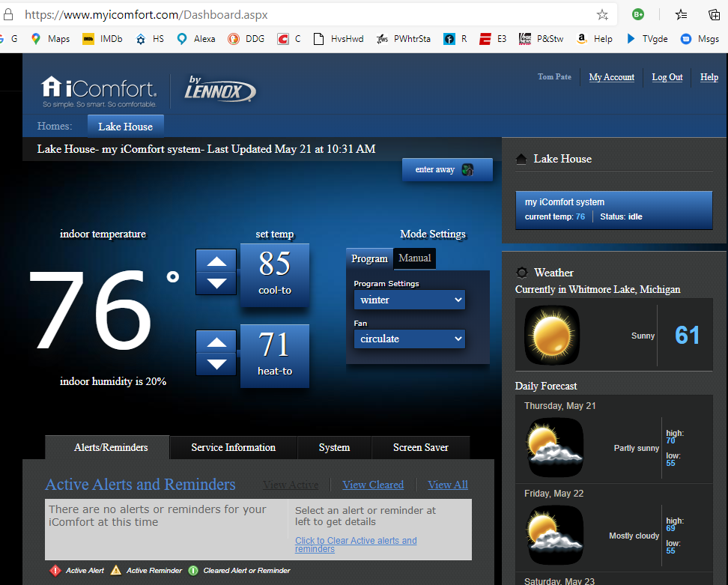Click the View Cleared alerts link

coord(373,485)
